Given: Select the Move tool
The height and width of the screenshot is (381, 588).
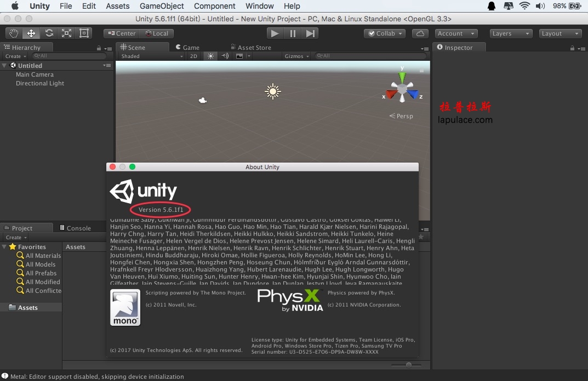Looking at the screenshot, I should click(x=31, y=33).
